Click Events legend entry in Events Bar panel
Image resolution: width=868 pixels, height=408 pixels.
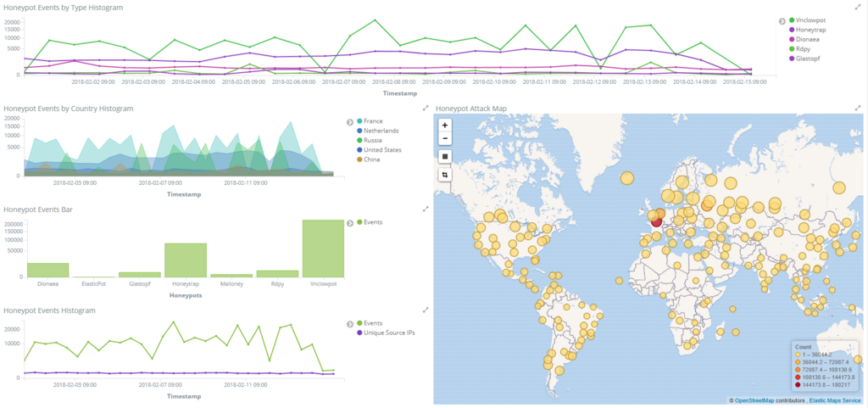[x=370, y=222]
